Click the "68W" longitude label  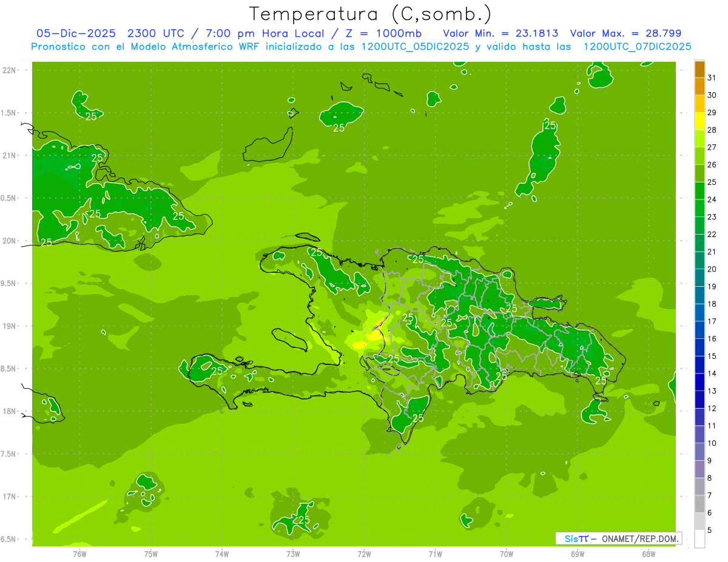coord(649,554)
